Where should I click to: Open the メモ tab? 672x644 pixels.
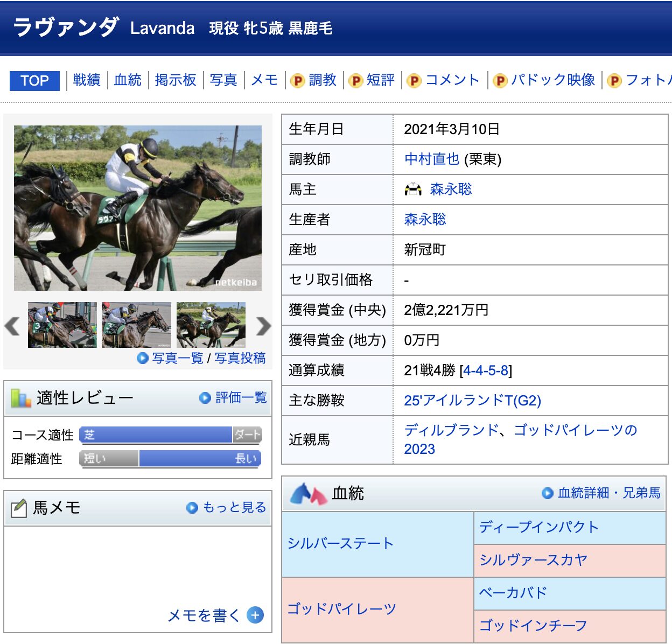click(264, 80)
